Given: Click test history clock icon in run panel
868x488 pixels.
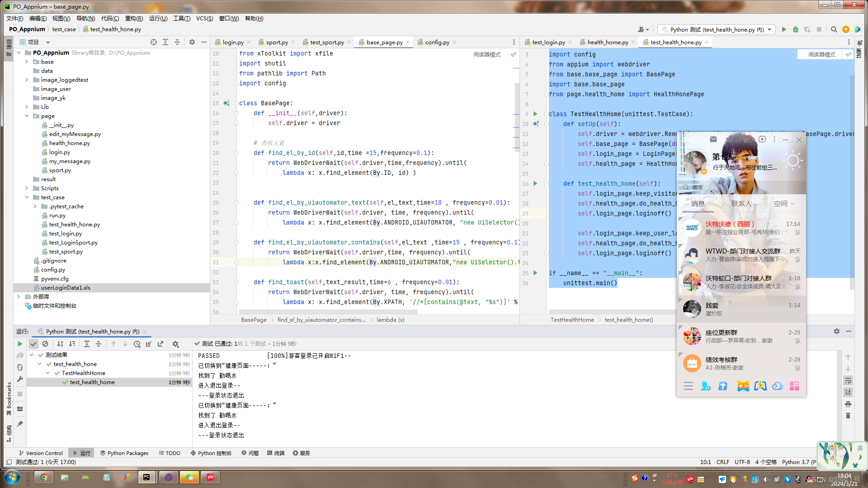Looking at the screenshot, I should (137, 344).
